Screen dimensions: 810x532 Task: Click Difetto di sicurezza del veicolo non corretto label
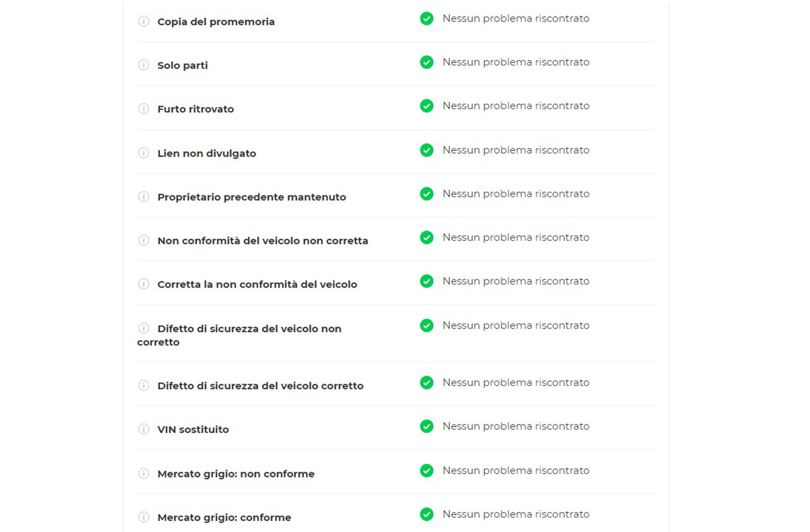(x=239, y=335)
